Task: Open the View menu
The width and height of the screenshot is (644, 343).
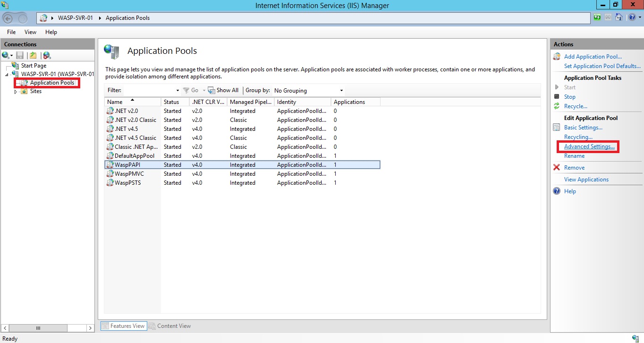Action: tap(30, 32)
